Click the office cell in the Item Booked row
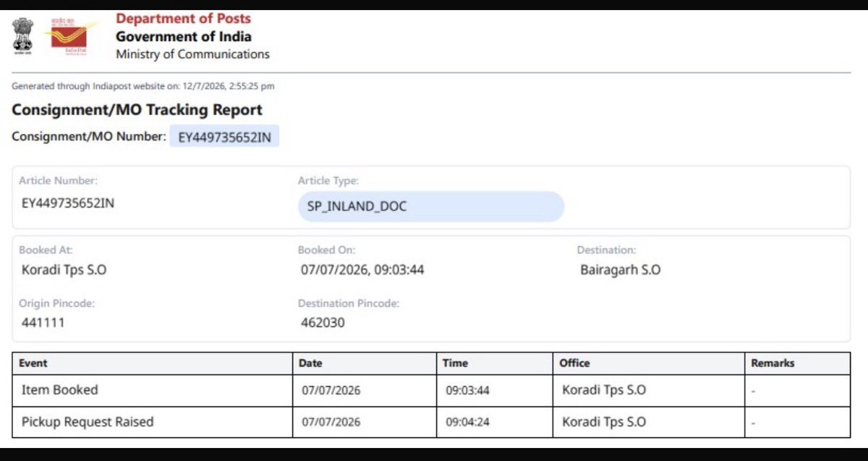Screen dimensions: 868x461 [x=649, y=390]
